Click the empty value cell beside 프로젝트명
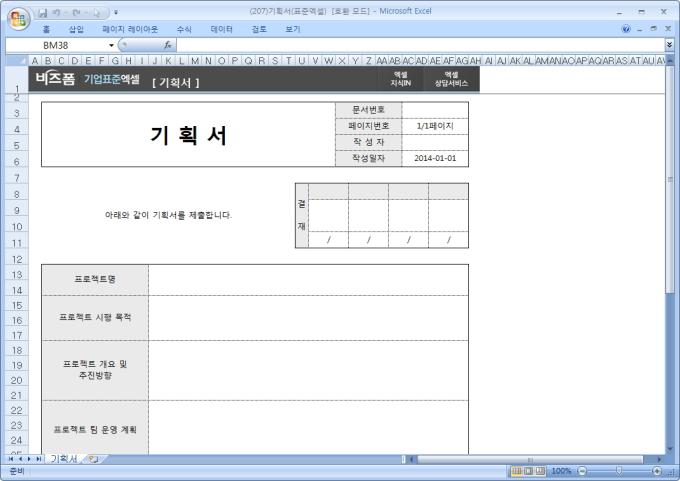Screen dimensions: 680x481 click(x=308, y=280)
